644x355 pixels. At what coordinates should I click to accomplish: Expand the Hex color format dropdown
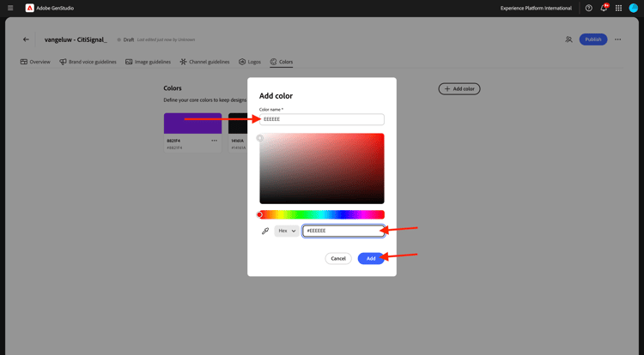(287, 231)
